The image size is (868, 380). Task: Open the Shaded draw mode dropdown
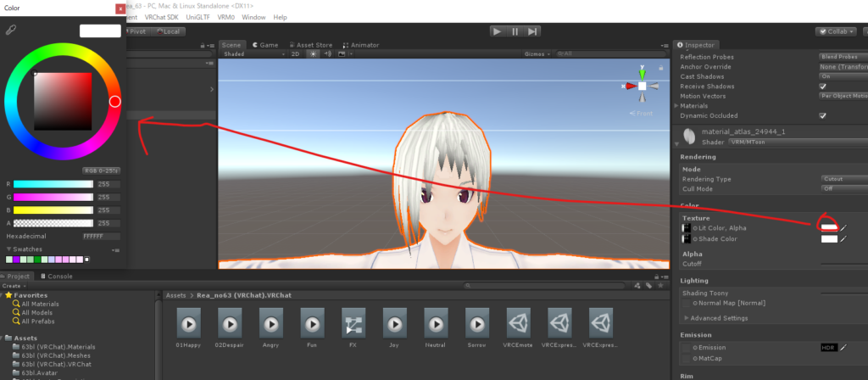[253, 53]
